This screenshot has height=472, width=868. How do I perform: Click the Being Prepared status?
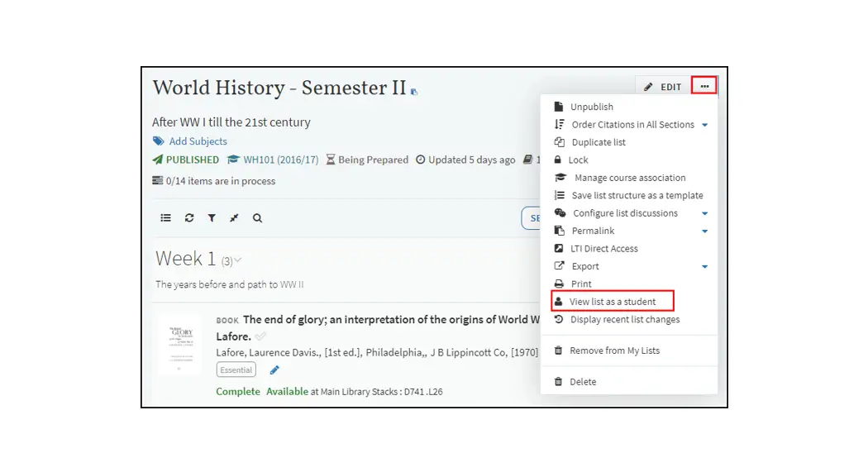click(x=373, y=160)
